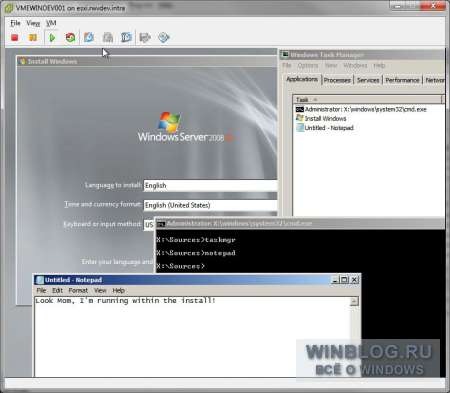Maximize the Notepad window

344,280
